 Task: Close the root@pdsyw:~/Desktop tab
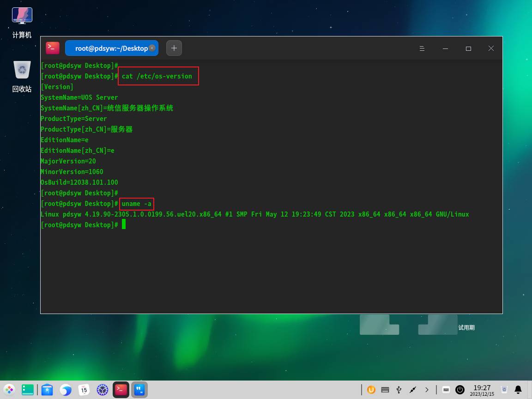[x=152, y=48]
